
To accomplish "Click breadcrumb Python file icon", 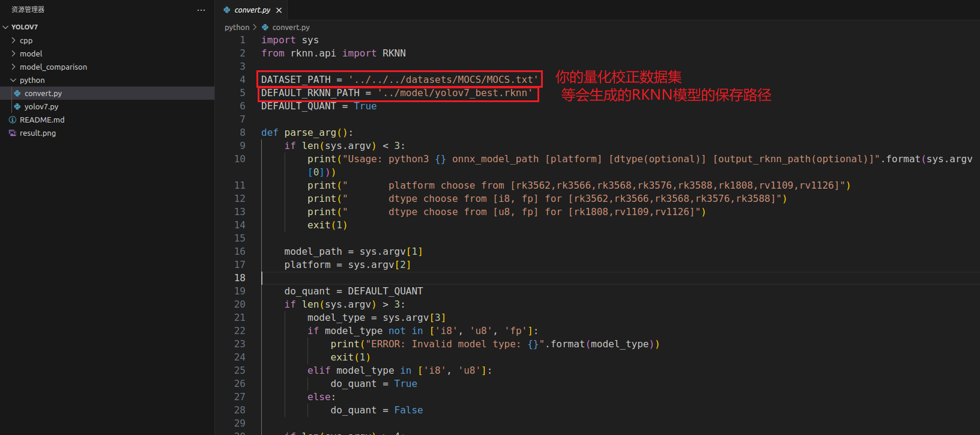I will pyautogui.click(x=265, y=28).
